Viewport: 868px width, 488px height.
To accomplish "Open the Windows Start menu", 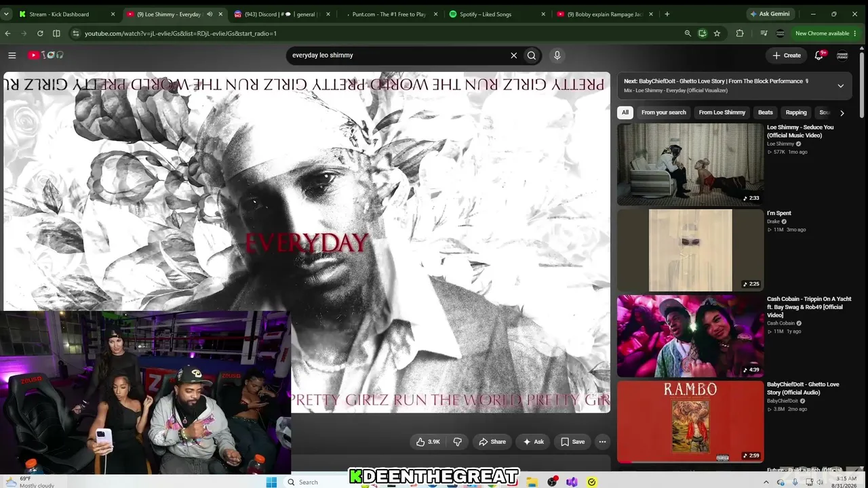I will [271, 482].
